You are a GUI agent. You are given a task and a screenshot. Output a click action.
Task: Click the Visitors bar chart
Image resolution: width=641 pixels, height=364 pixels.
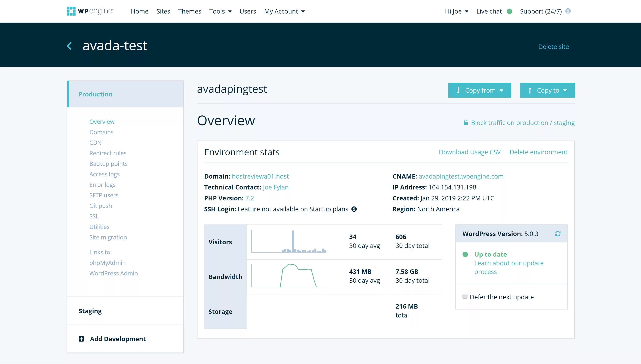(289, 242)
